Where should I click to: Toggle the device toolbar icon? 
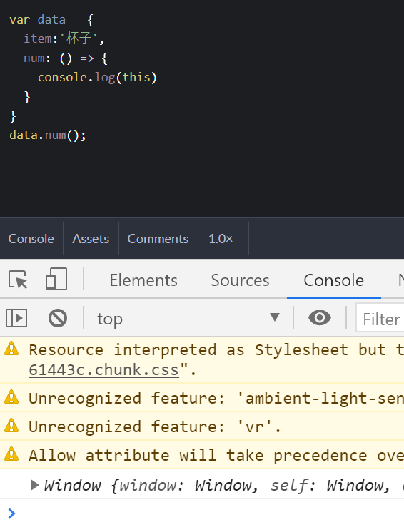click(x=56, y=279)
